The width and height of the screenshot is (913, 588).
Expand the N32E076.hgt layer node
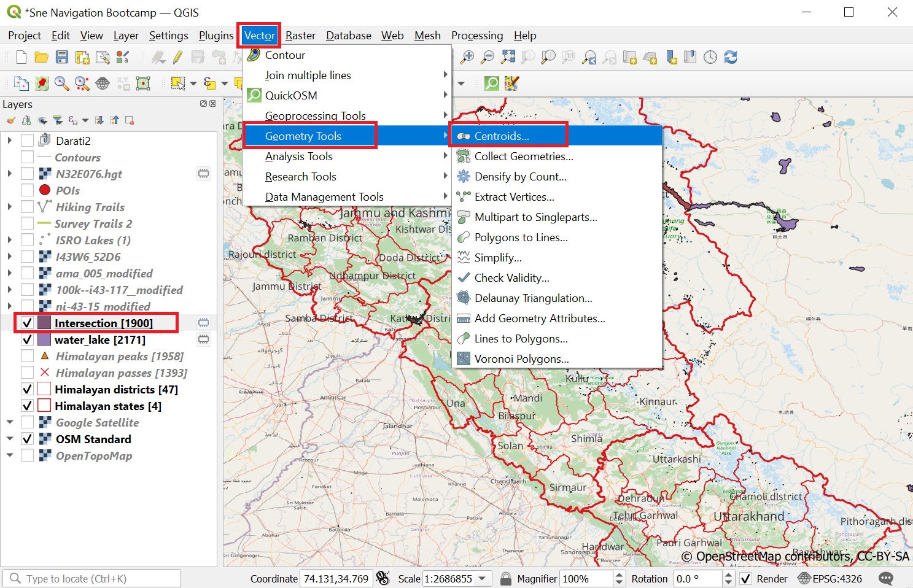10,174
